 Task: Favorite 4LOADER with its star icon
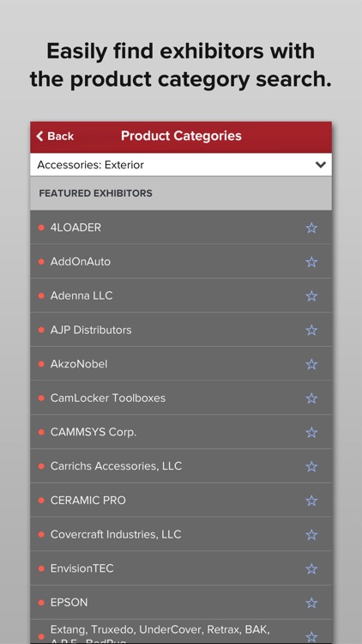[x=311, y=228]
